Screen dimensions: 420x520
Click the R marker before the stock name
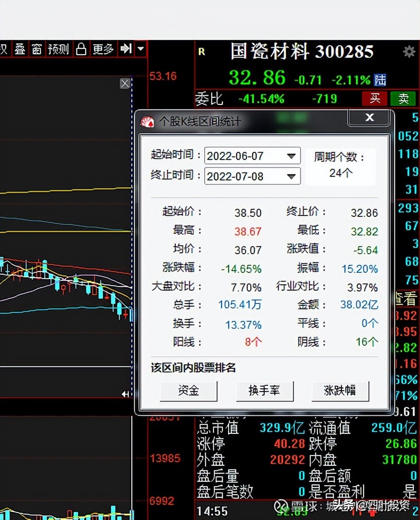202,52
